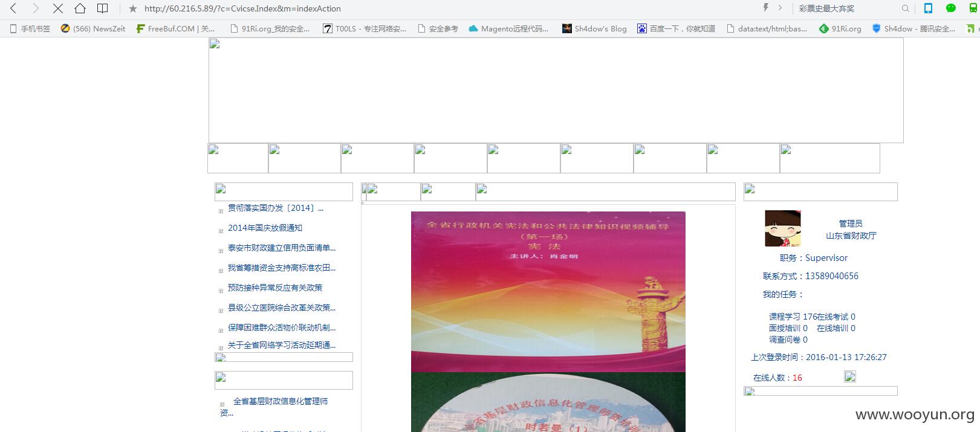Viewport: 980px width, 432px height.
Task: Open link 我省筹措资金支持高标准农田
Action: coord(282,268)
